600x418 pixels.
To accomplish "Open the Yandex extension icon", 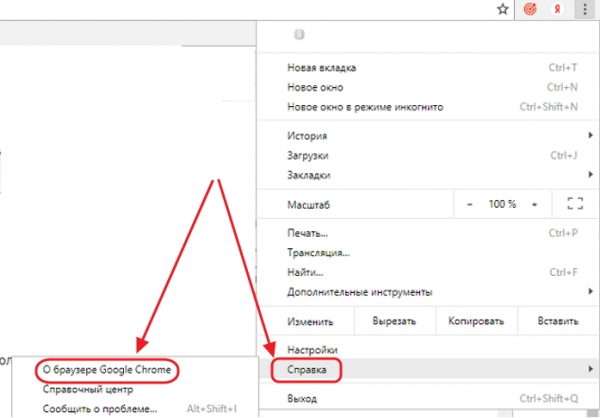I will (x=557, y=8).
